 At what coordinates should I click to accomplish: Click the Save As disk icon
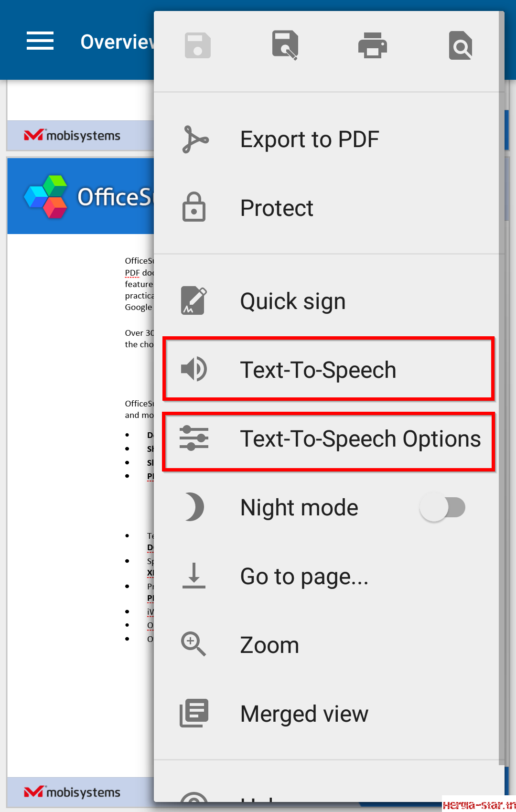pos(285,45)
